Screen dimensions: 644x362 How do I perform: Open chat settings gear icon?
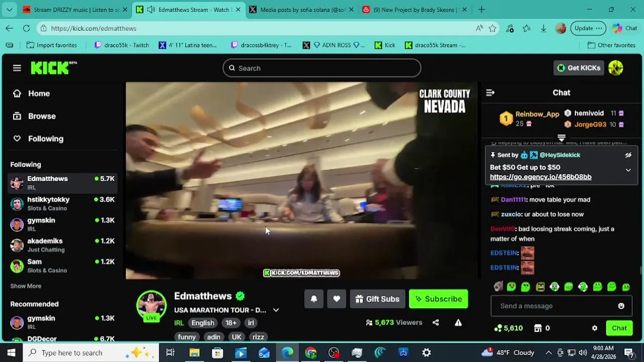tap(595, 328)
